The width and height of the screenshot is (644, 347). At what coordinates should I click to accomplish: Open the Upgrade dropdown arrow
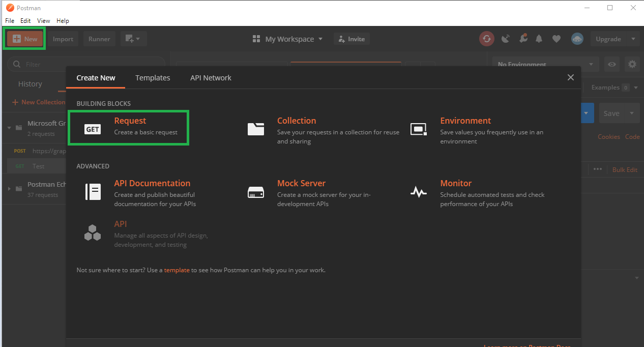point(633,39)
